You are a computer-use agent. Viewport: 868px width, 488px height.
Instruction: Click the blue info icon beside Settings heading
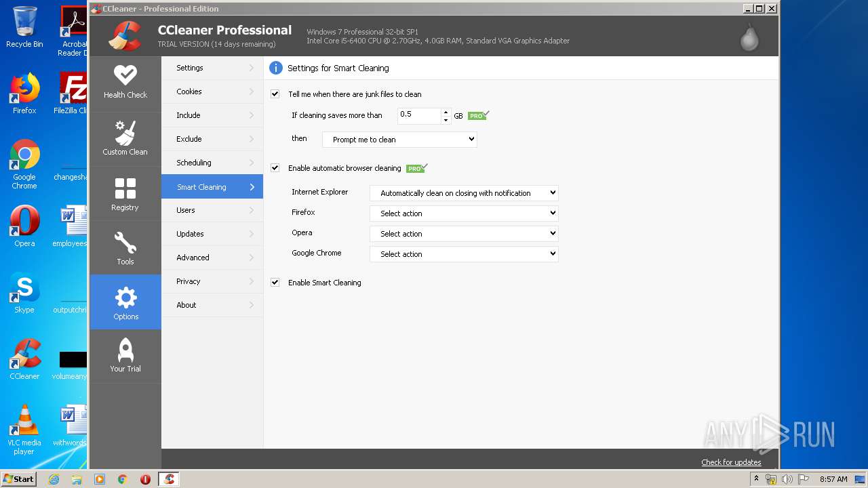(x=276, y=68)
